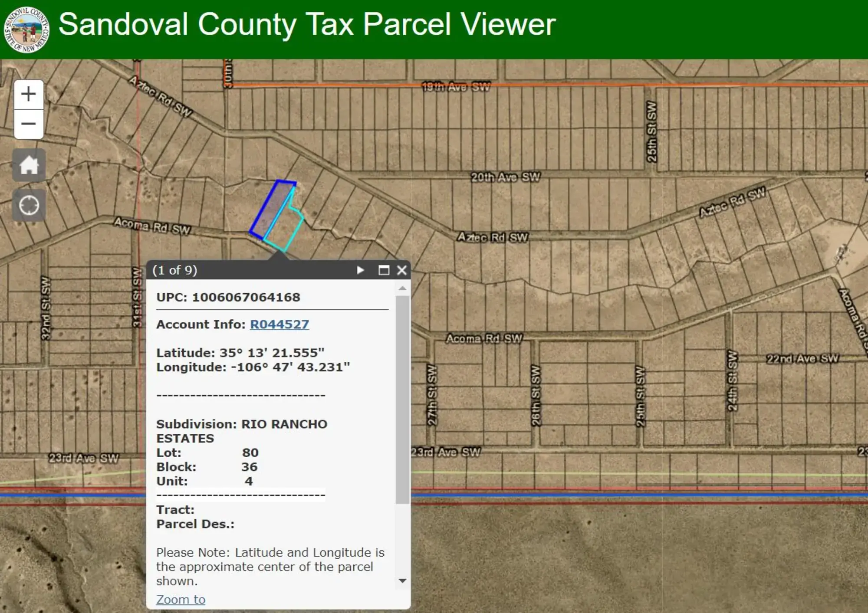Go to next feature in popup
The image size is (868, 613).
pyautogui.click(x=360, y=270)
